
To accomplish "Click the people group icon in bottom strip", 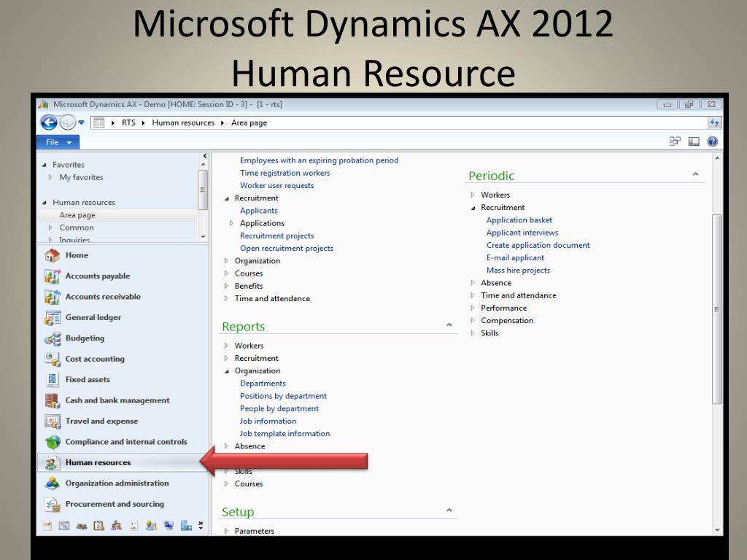I will click(116, 526).
